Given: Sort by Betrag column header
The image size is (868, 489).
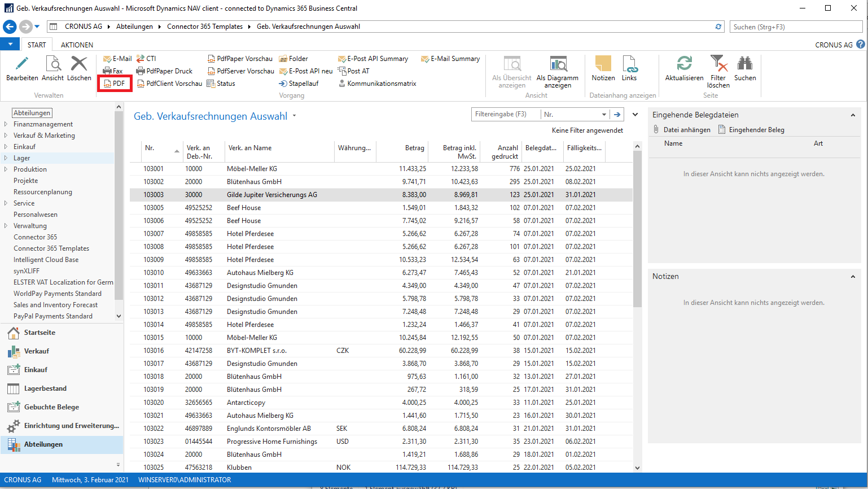Looking at the screenshot, I should (401, 152).
